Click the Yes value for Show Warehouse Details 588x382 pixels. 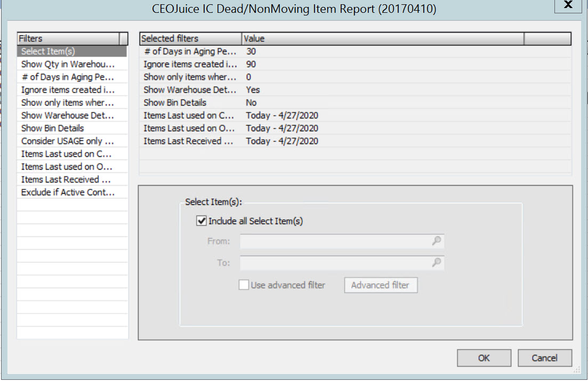click(x=253, y=90)
